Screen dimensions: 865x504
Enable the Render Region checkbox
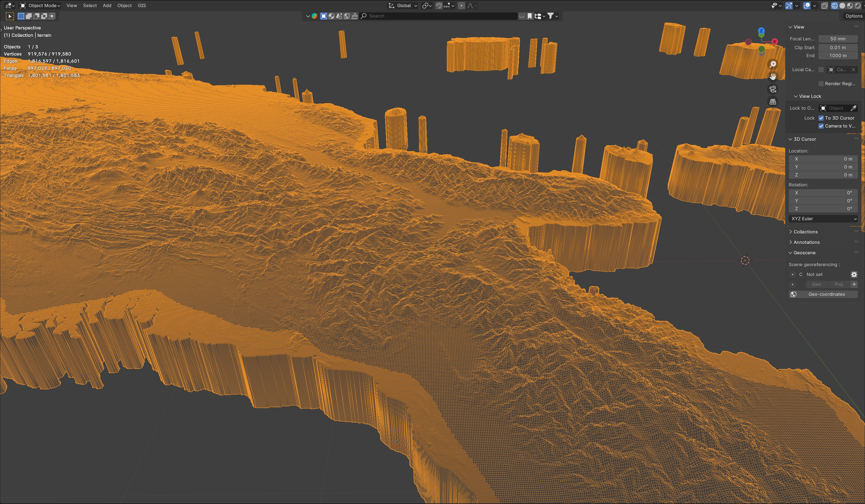[821, 84]
